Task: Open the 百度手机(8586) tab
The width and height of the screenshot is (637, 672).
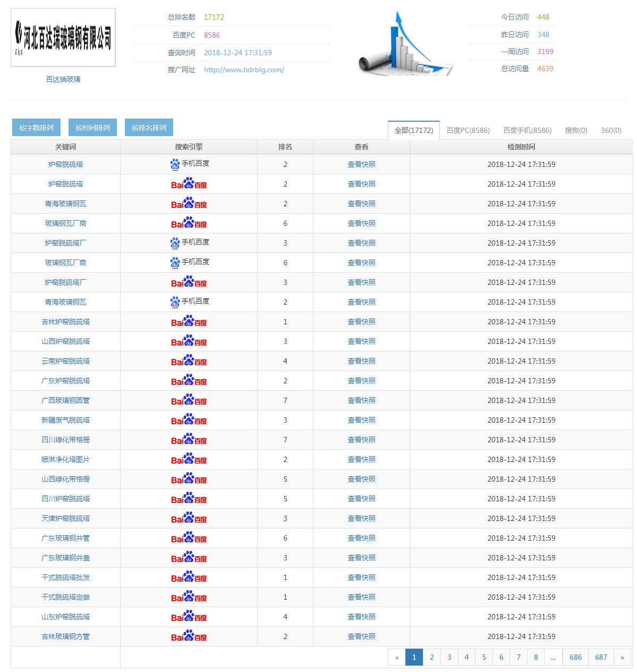Action: pos(527,130)
